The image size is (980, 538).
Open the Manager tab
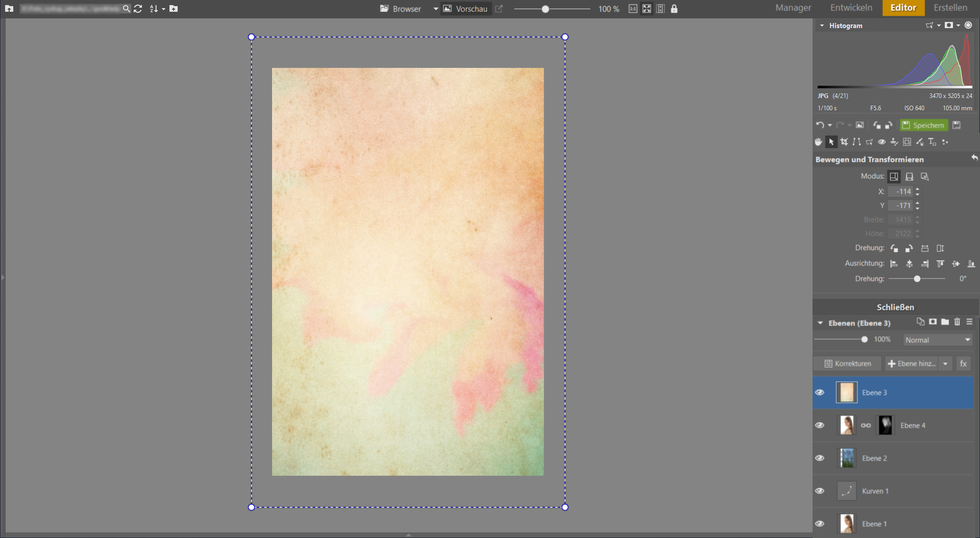793,8
